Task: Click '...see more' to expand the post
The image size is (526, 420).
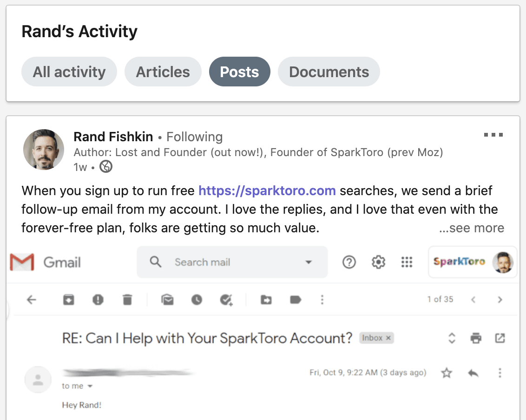Action: (x=471, y=228)
